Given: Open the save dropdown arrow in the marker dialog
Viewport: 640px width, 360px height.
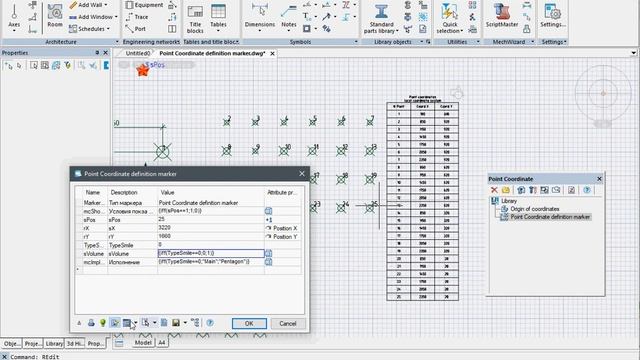Looking at the screenshot, I should tap(185, 323).
